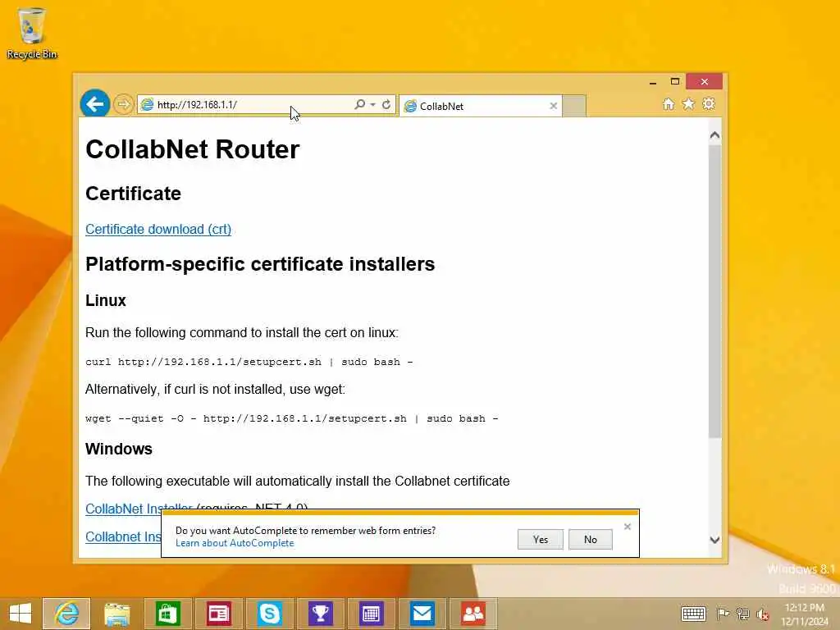The image size is (840, 630).
Task: Open the Sports trophy app icon
Action: point(321,614)
